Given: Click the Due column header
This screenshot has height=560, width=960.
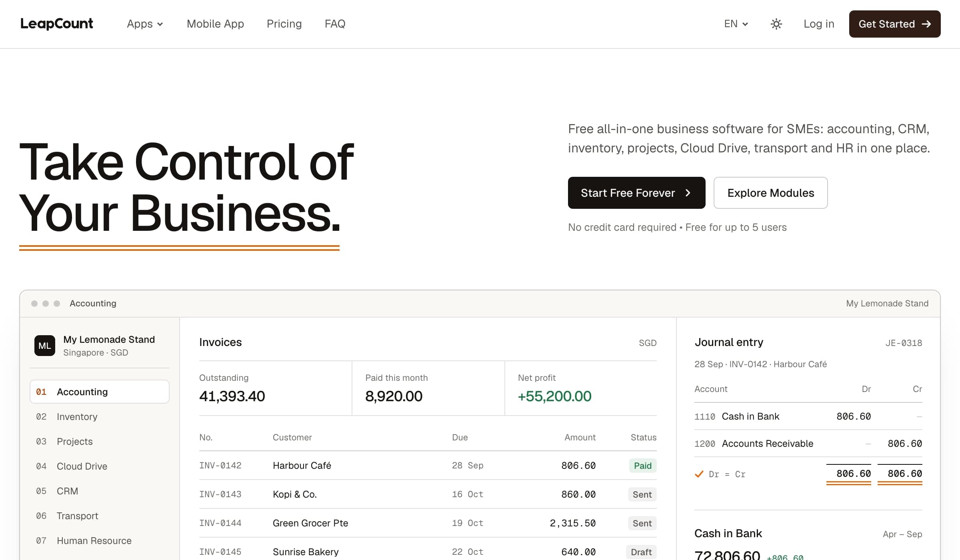Looking at the screenshot, I should [460, 437].
